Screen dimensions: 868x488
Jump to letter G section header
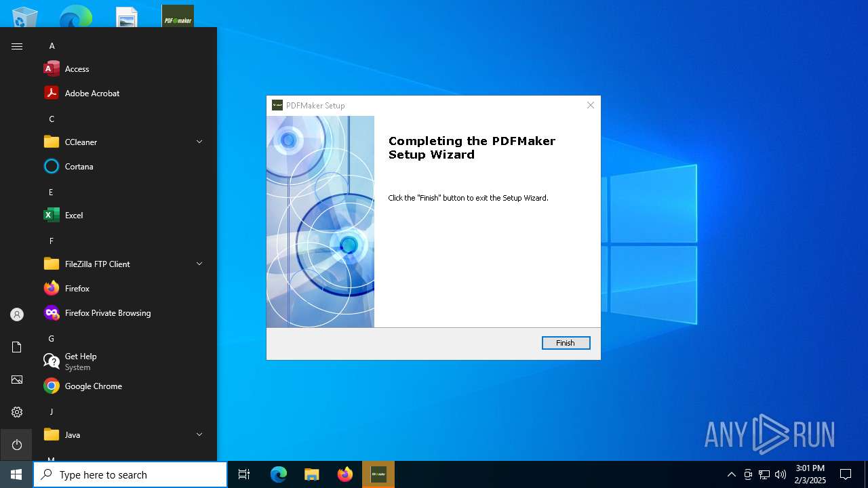[52, 339]
